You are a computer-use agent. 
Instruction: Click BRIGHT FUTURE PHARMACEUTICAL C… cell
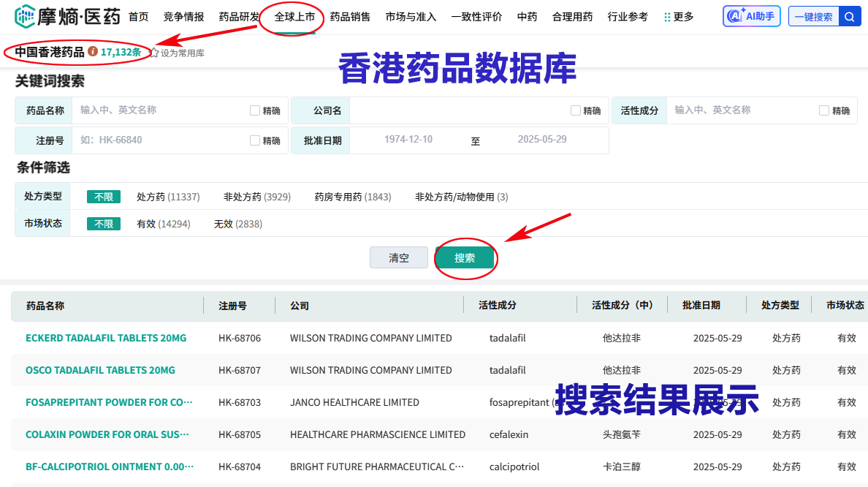click(x=377, y=467)
